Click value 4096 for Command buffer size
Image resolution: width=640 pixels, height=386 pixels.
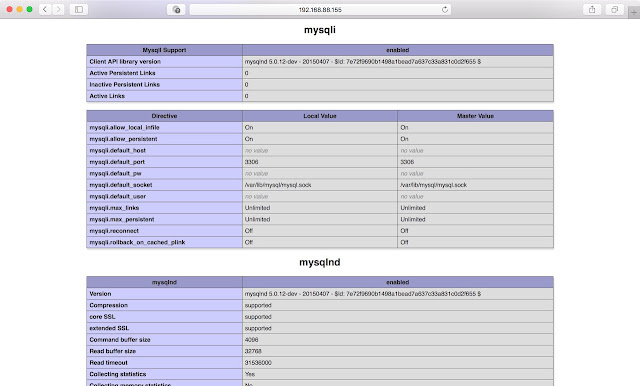(251, 339)
